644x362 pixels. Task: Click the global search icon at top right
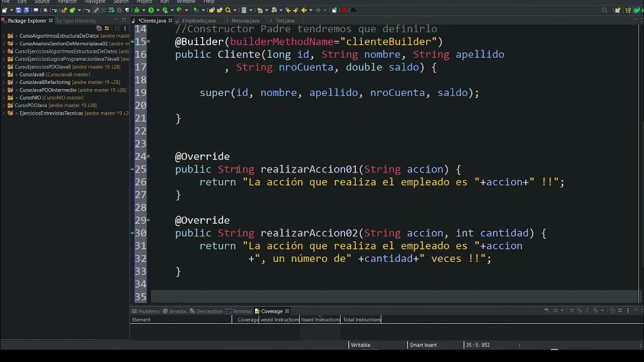click(x=605, y=10)
